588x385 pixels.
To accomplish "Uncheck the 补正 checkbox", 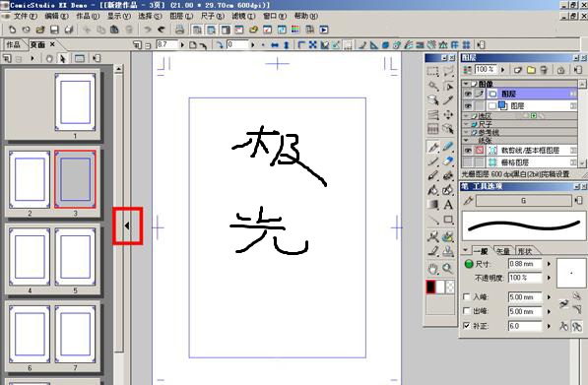I will click(467, 326).
